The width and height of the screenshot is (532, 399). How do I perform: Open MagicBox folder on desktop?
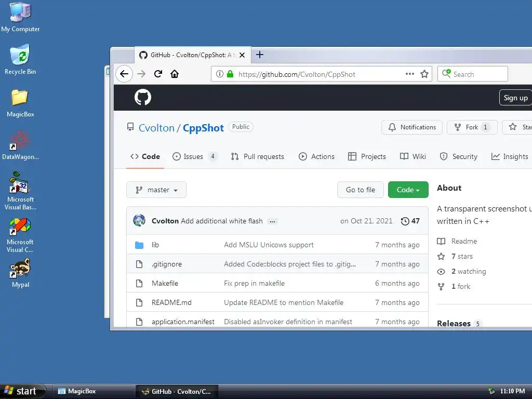point(20,103)
